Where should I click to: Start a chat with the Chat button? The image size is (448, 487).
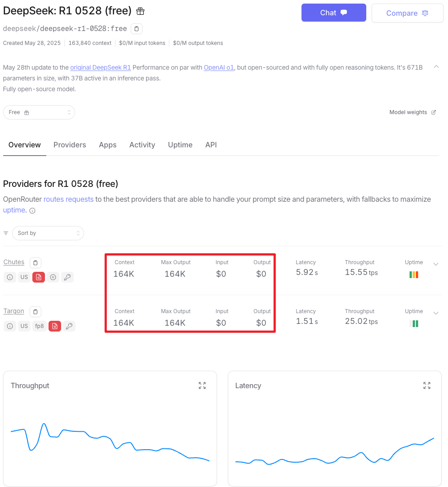click(x=334, y=13)
